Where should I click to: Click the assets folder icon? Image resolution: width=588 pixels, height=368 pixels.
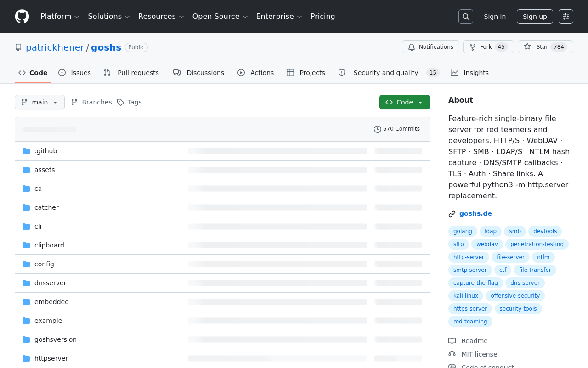[26, 170]
